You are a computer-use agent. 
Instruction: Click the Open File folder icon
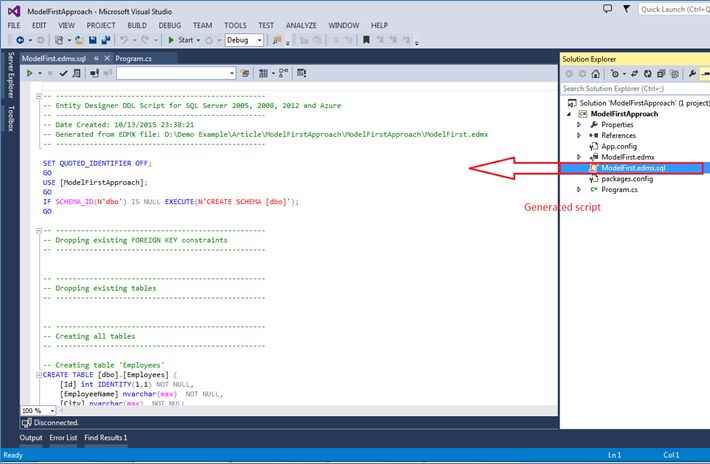point(79,40)
